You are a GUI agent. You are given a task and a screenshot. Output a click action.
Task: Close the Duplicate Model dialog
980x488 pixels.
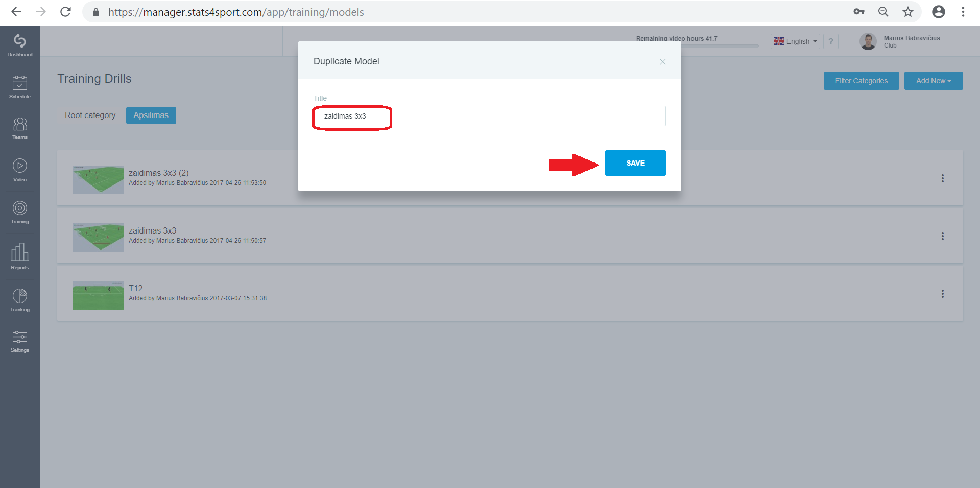point(662,62)
